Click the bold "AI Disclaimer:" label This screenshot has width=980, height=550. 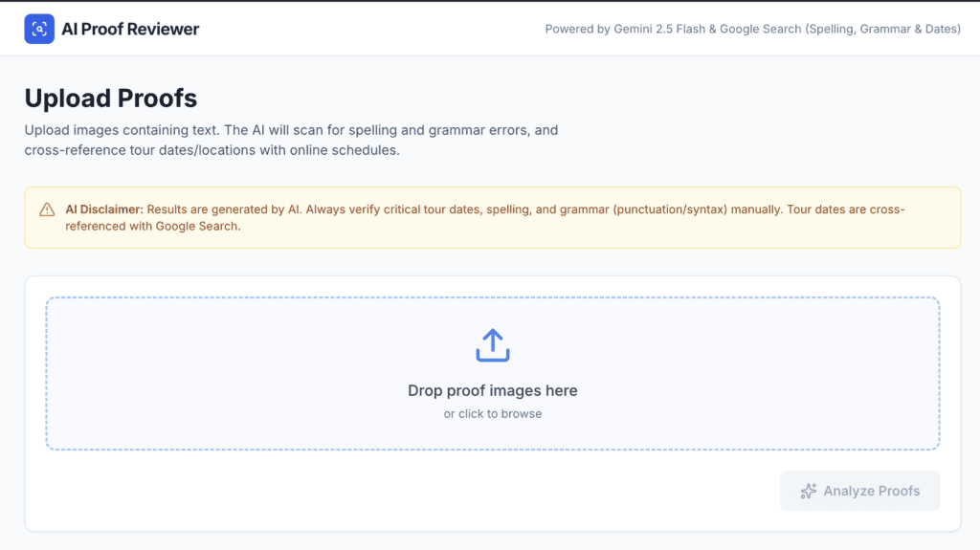104,209
